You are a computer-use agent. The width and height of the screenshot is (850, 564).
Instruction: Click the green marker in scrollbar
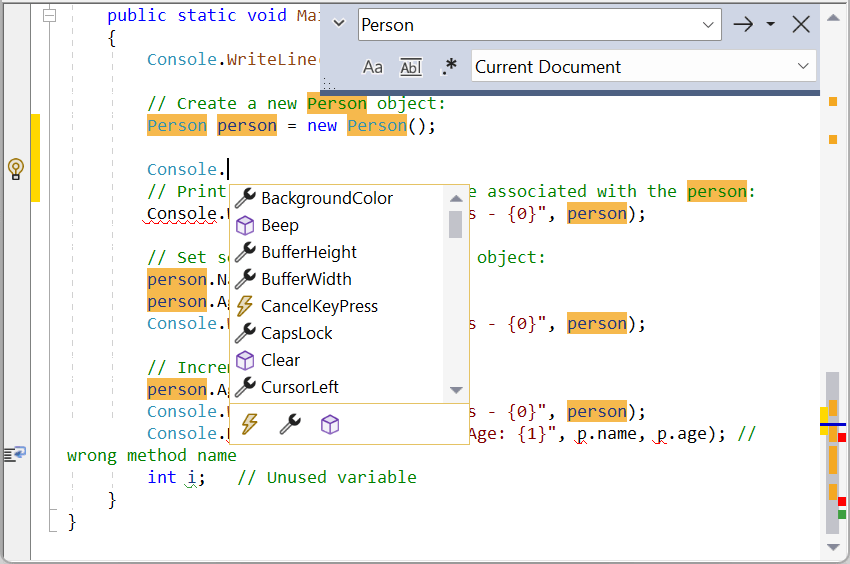(x=842, y=514)
